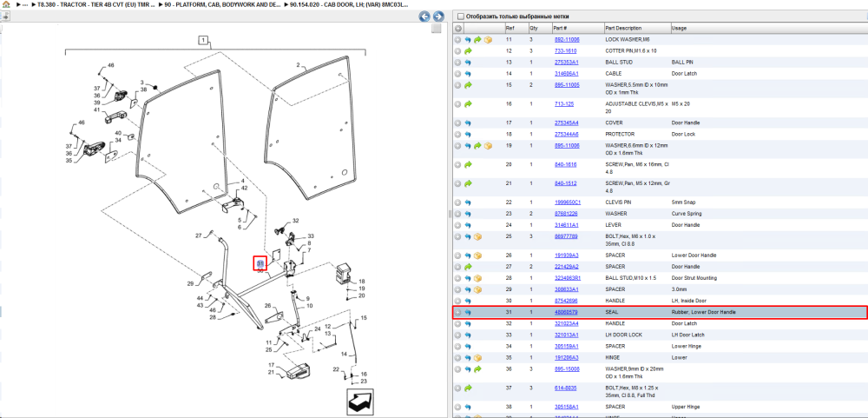
Task: Click blue arrow icon for COVER row
Action: [x=468, y=123]
